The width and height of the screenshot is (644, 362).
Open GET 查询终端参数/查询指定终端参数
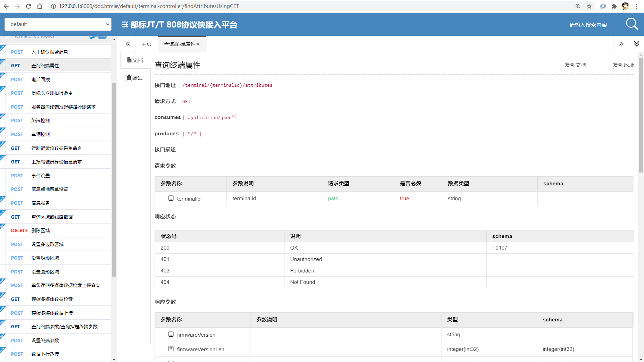pos(56,327)
